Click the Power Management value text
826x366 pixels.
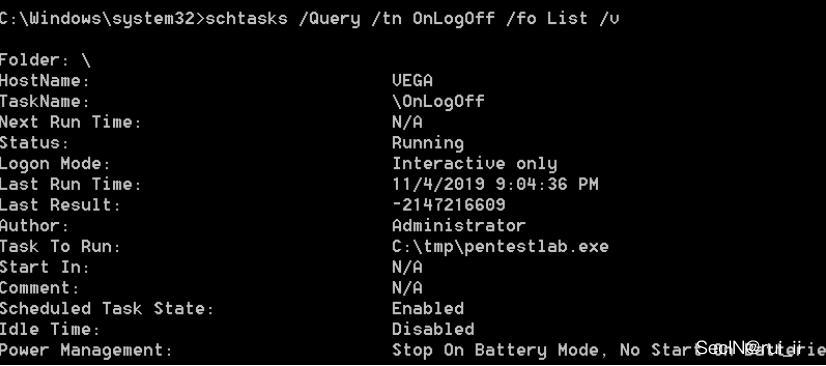click(609, 350)
